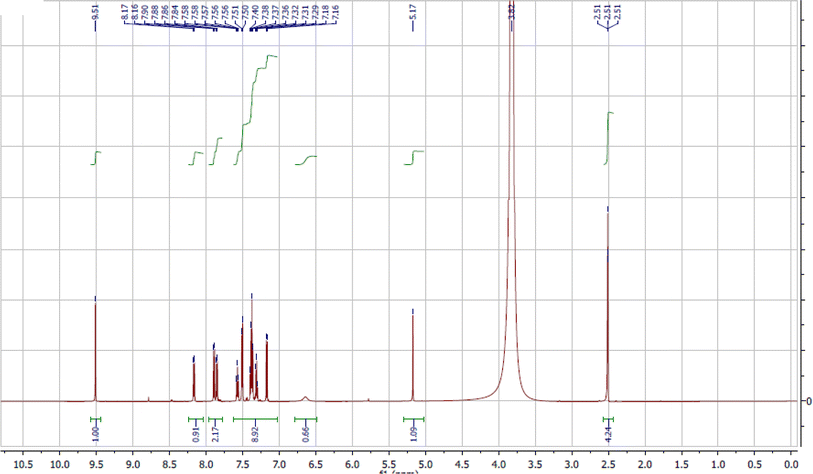The height and width of the screenshot is (474, 813).
Task: Select the 7.16 peak label
Action: click(335, 12)
